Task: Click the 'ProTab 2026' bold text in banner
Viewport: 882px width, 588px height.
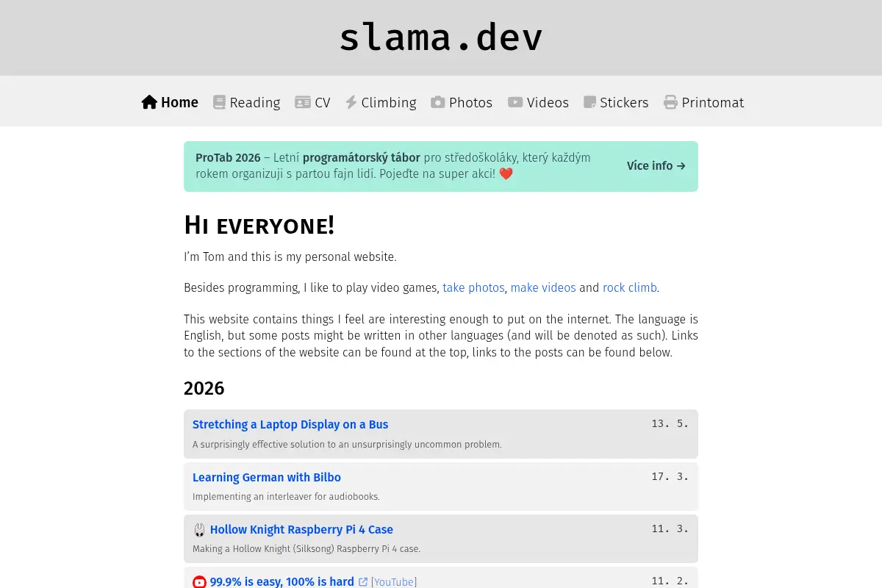Action: (x=228, y=158)
